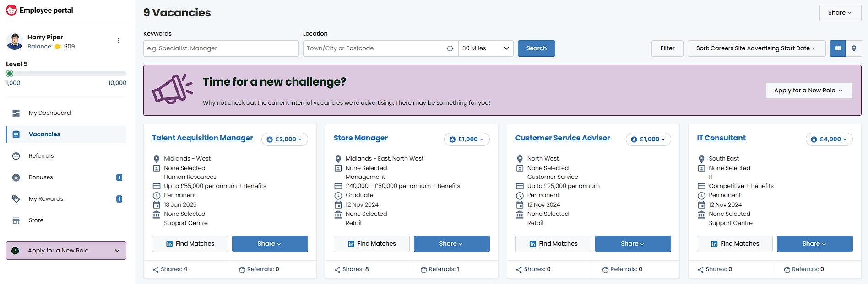Click the Bonuses star icon in sidebar
This screenshot has height=284, width=868.
click(x=16, y=177)
